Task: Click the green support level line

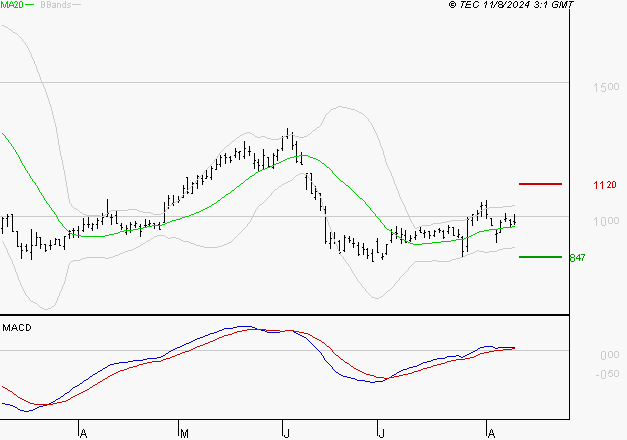Action: [540, 257]
